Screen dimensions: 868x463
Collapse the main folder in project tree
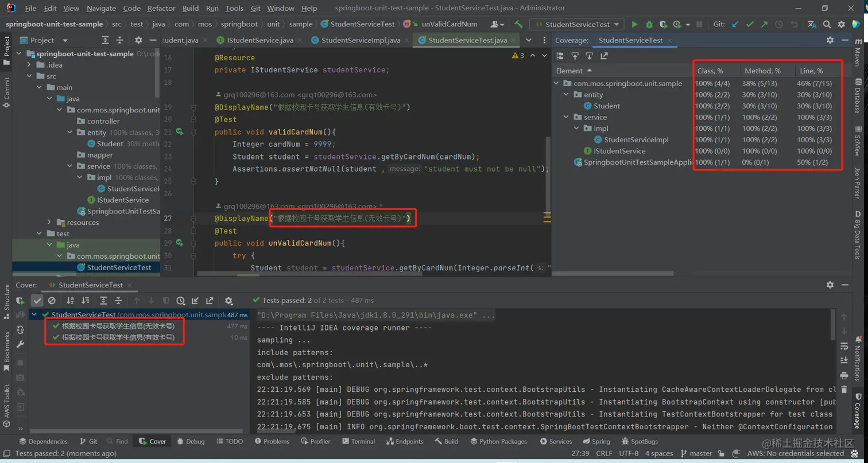click(x=40, y=87)
